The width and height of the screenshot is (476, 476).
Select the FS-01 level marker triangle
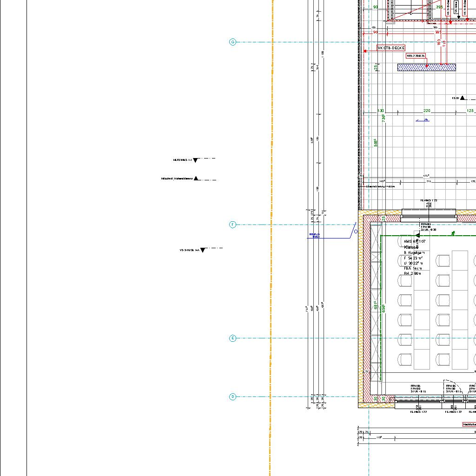tap(463, 98)
